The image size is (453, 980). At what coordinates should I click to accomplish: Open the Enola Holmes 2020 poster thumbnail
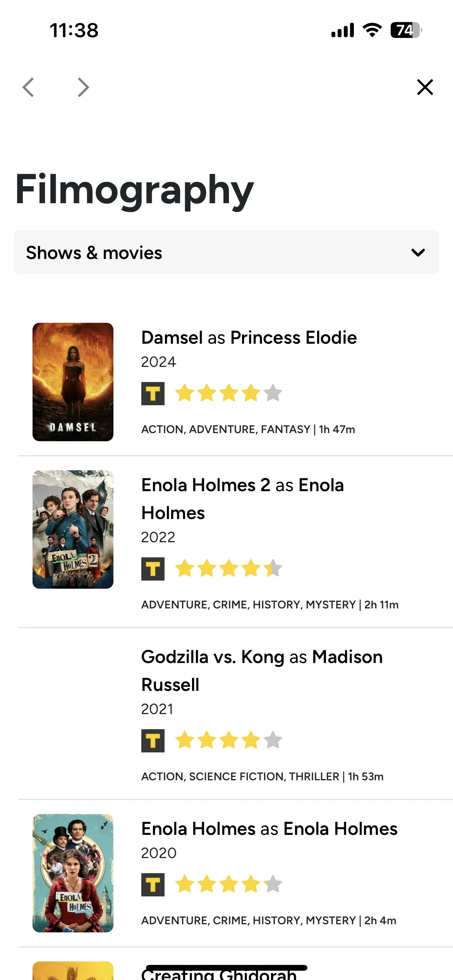point(73,873)
